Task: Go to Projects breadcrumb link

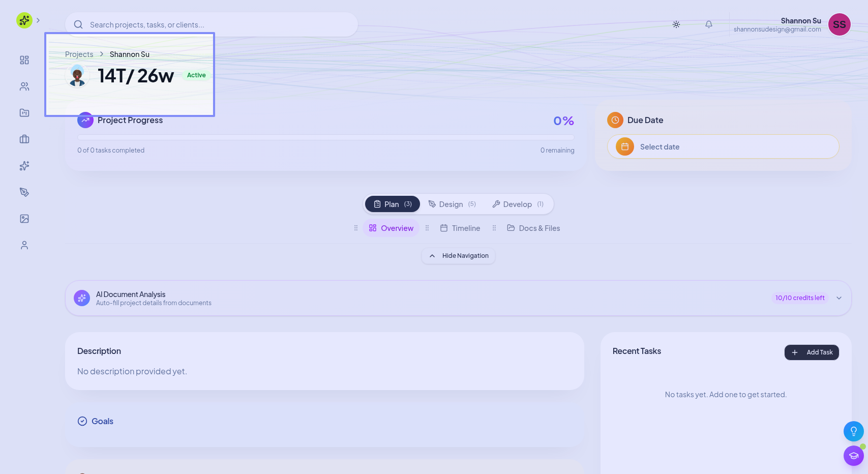Action: [79, 54]
